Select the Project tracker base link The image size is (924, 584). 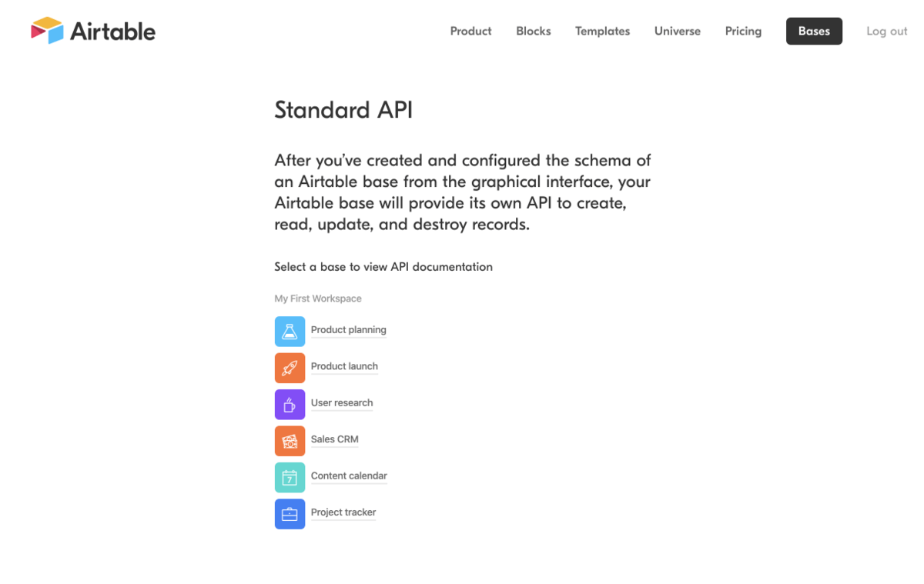point(343,512)
